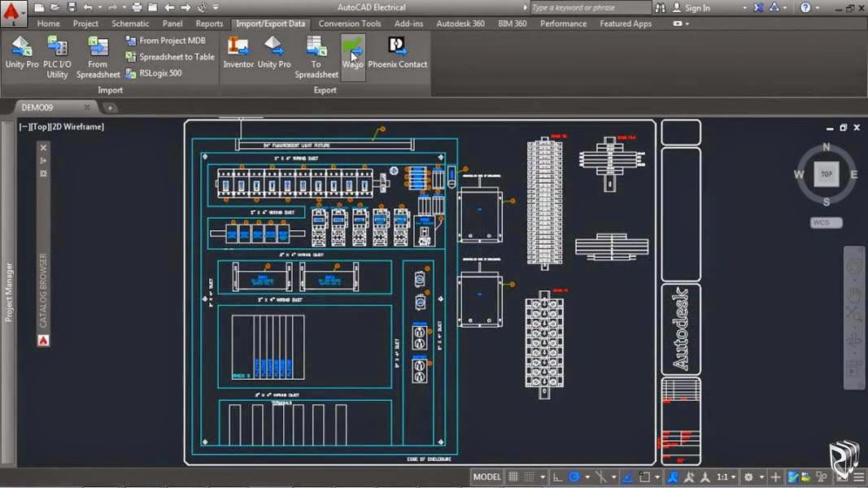Click the Sign In button
The image size is (868, 488).
click(x=698, y=7)
